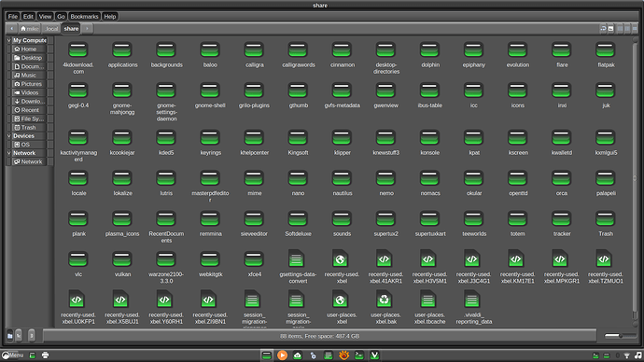Click the search files icon in toolbar
The width and height of the screenshot is (644, 362).
610,28
